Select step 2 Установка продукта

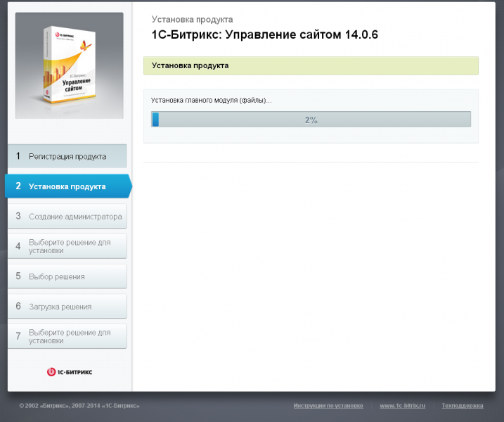point(68,186)
